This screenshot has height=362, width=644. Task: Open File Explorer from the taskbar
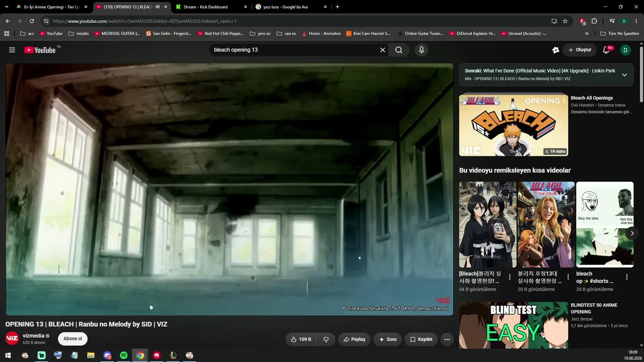coord(91,355)
